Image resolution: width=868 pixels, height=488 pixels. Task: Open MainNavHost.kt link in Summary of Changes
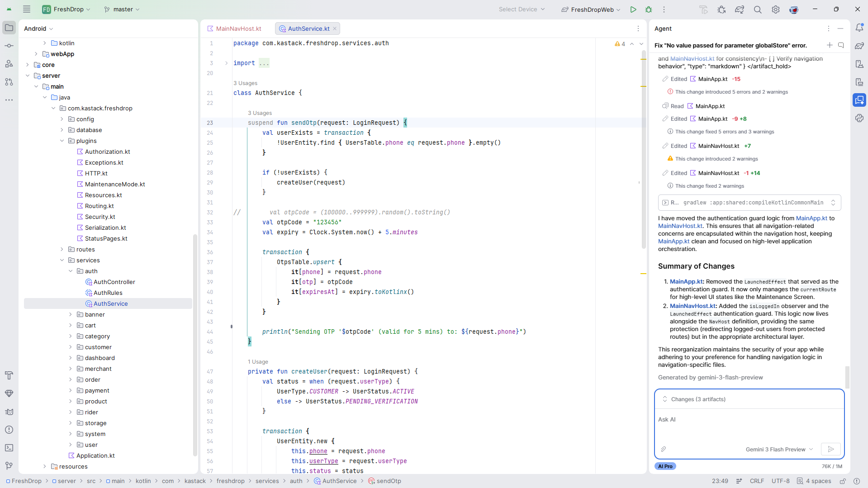click(x=693, y=306)
